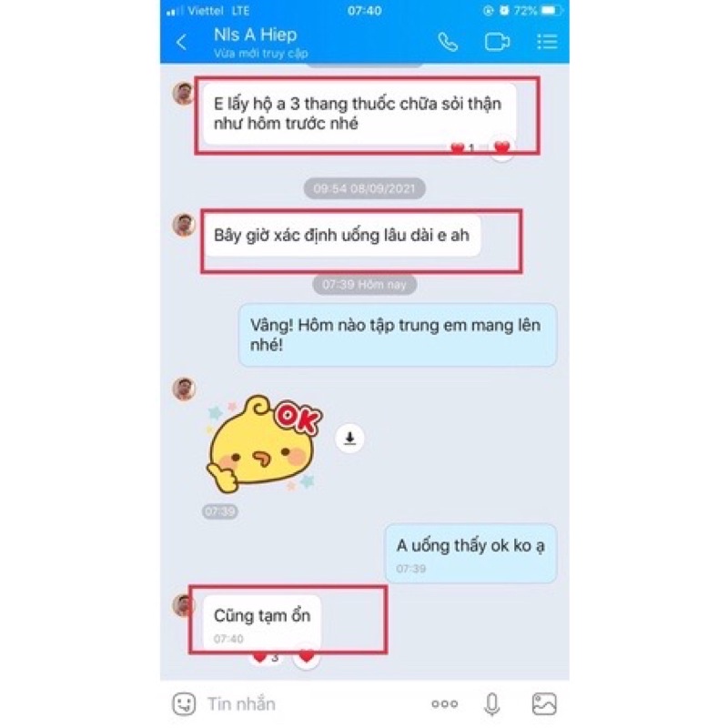View heart count on 'Cũng tạm ổn' message
This screenshot has height=728, width=728.
click(x=267, y=657)
